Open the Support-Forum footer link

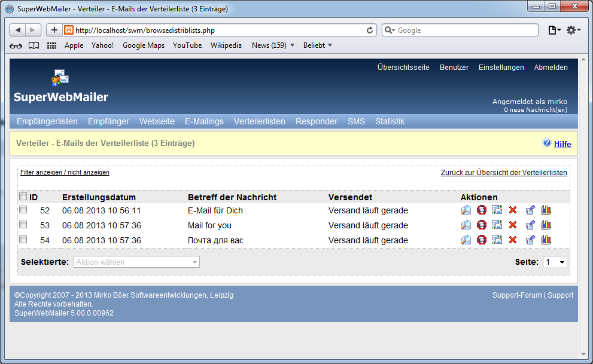pos(518,295)
